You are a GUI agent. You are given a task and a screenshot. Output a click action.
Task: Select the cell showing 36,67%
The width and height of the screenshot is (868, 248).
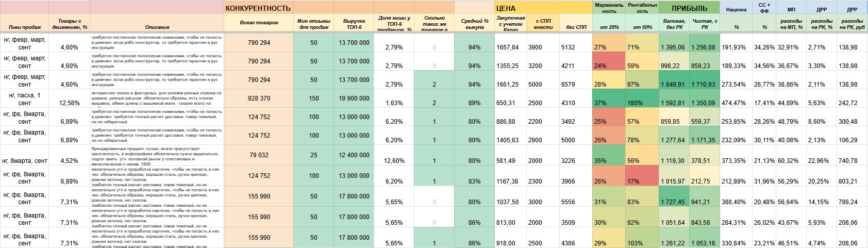791,61
